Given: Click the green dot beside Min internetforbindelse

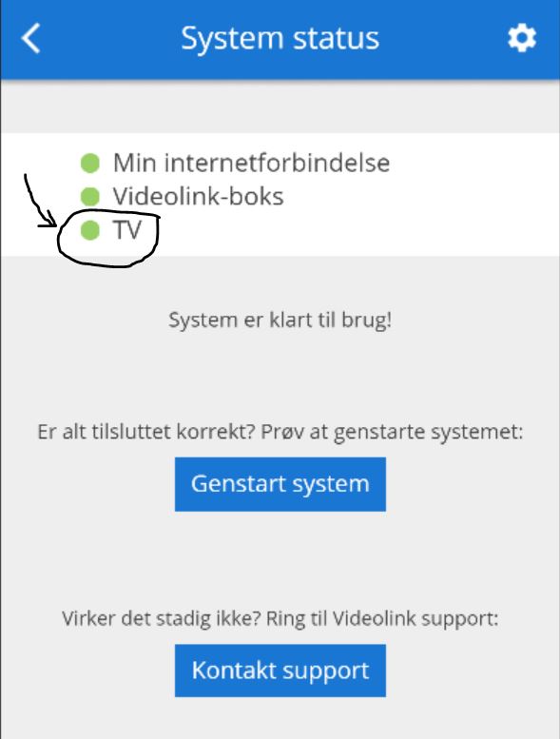Looking at the screenshot, I should tap(90, 163).
